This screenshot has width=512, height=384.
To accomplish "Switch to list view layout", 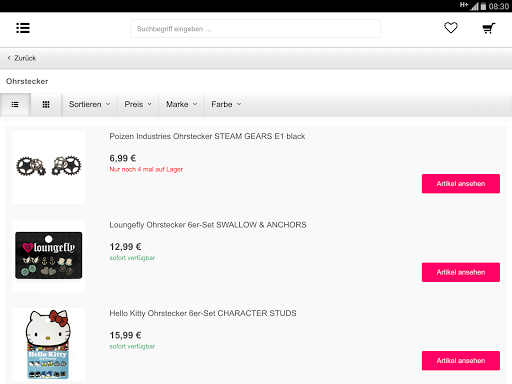I will pos(15,105).
